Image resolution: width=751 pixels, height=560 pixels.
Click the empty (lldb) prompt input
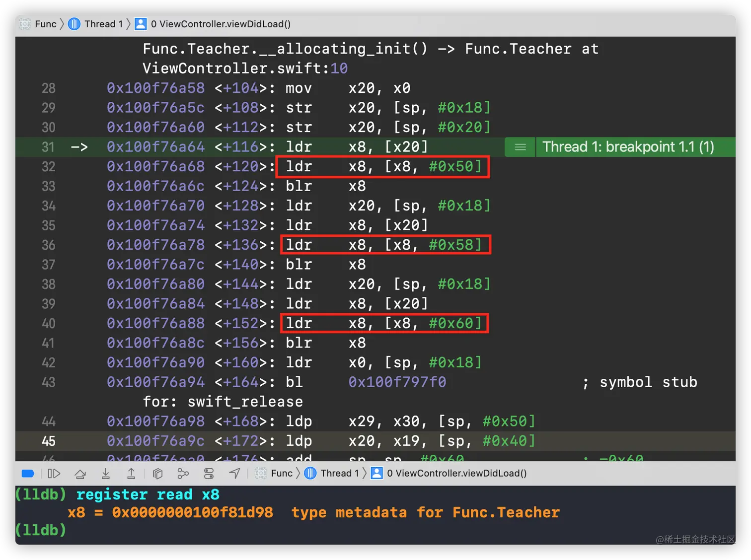tap(41, 530)
